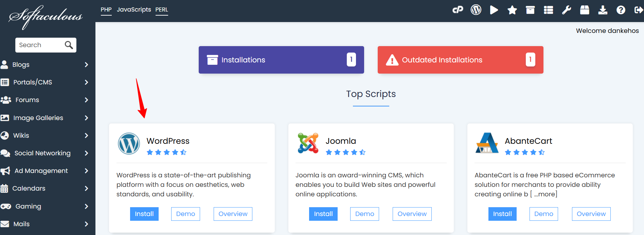The height and width of the screenshot is (235, 644).
Task: Open the Ad Management category label
Action: click(x=41, y=171)
